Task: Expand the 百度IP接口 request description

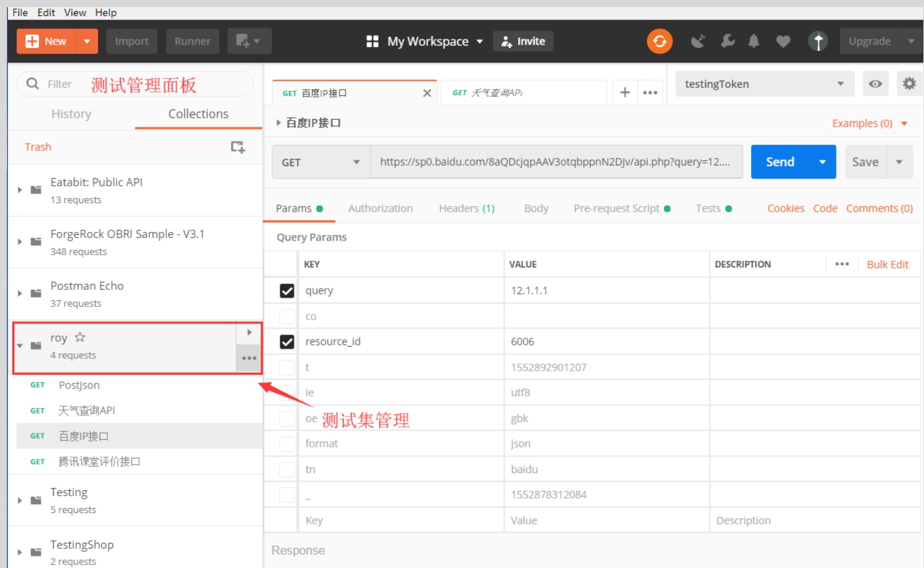Action: tap(278, 122)
